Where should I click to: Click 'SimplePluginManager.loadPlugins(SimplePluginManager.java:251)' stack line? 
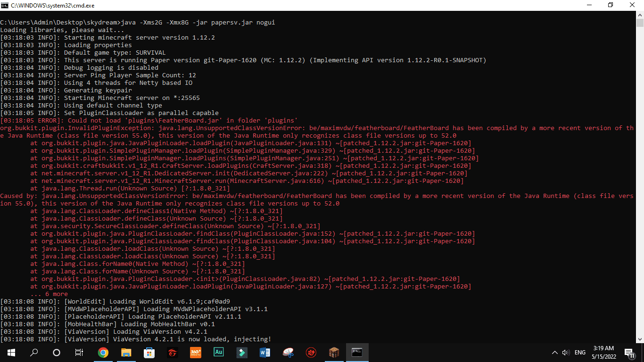tap(255, 158)
